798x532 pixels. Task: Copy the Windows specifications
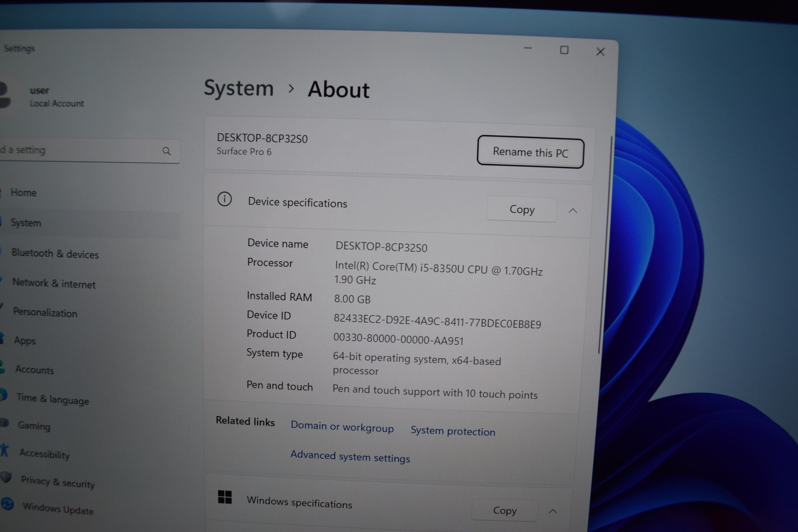point(505,510)
